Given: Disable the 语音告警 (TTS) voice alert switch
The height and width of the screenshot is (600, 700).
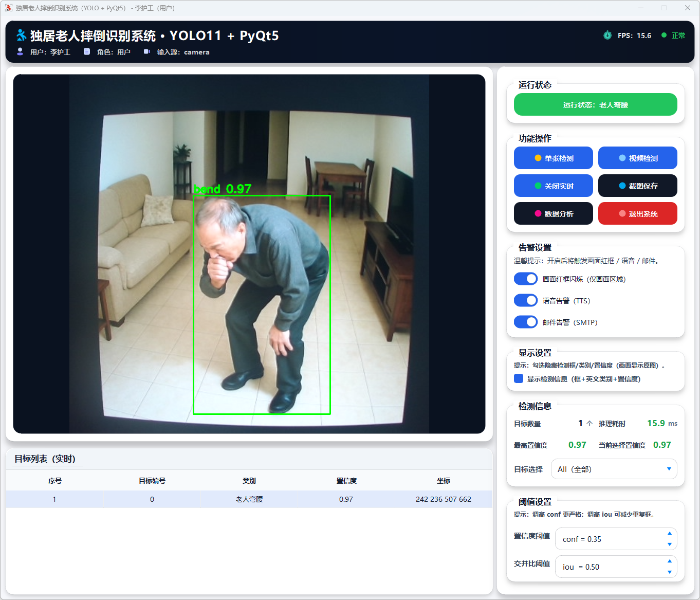Looking at the screenshot, I should (x=526, y=300).
